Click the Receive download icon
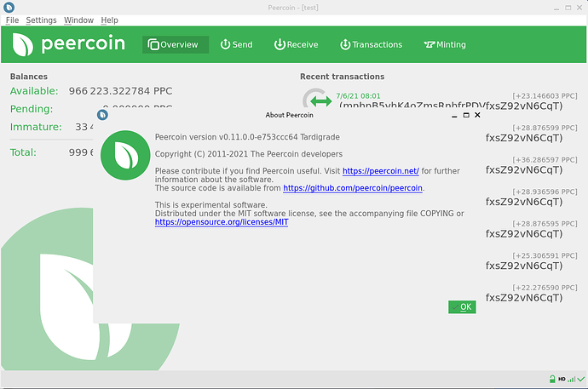This screenshot has width=588, height=389. coord(280,44)
